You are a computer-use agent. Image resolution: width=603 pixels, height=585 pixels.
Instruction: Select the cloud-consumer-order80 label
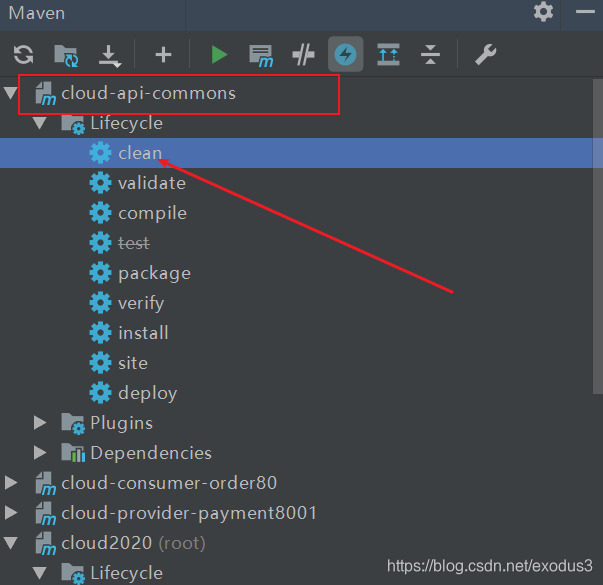(x=169, y=483)
